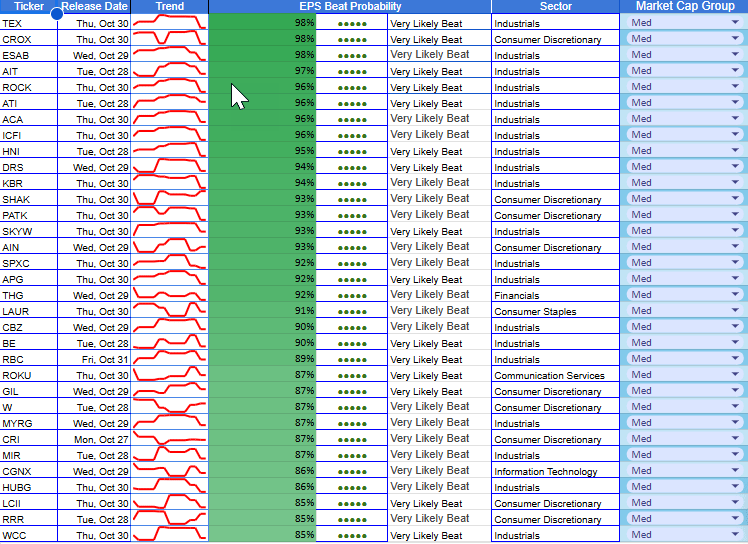This screenshot has width=748, height=544.
Task: Select ticker cell RRR
Action: coord(29,519)
